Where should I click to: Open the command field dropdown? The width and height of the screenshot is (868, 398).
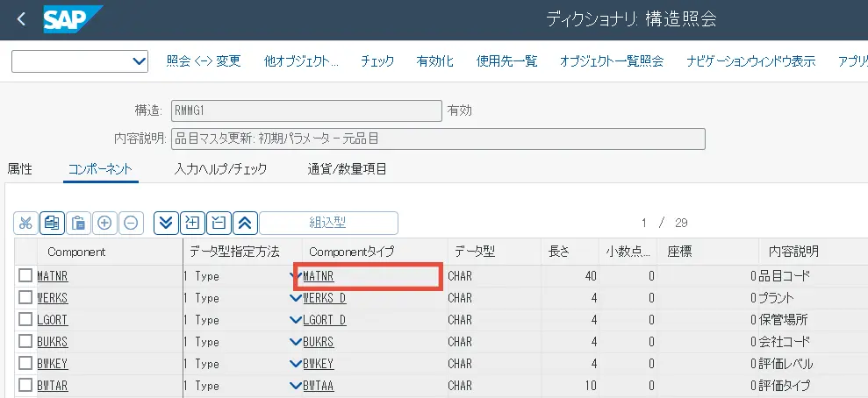(139, 61)
